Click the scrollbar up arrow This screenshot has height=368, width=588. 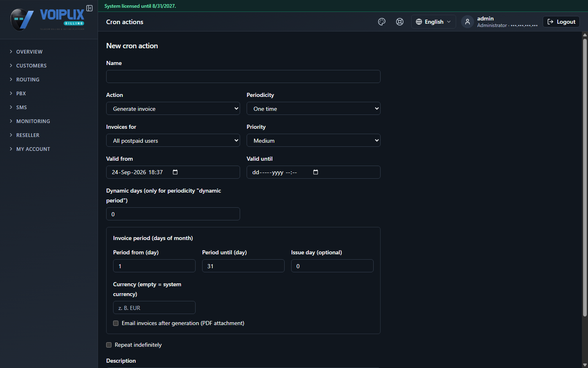click(x=585, y=35)
